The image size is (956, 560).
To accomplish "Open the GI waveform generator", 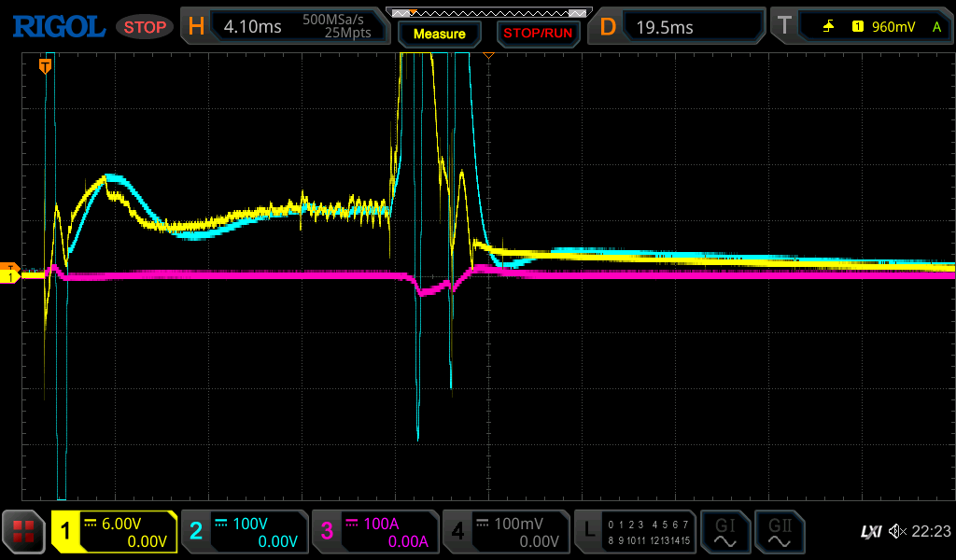I will click(x=724, y=532).
